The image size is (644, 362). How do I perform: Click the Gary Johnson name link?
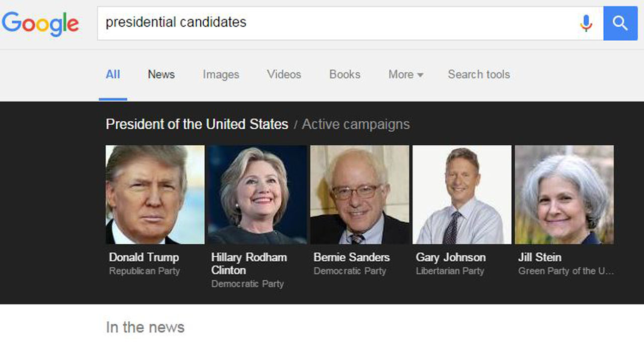(x=450, y=257)
